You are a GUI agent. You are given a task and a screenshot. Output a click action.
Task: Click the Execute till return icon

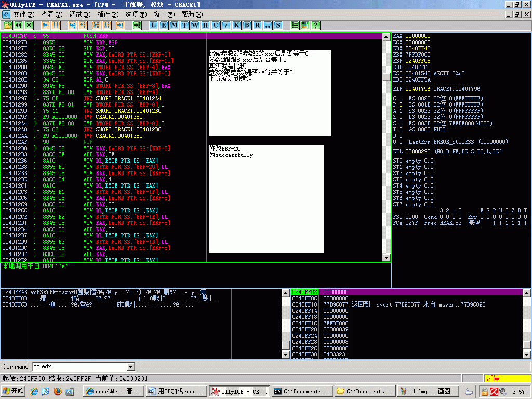tap(121, 25)
